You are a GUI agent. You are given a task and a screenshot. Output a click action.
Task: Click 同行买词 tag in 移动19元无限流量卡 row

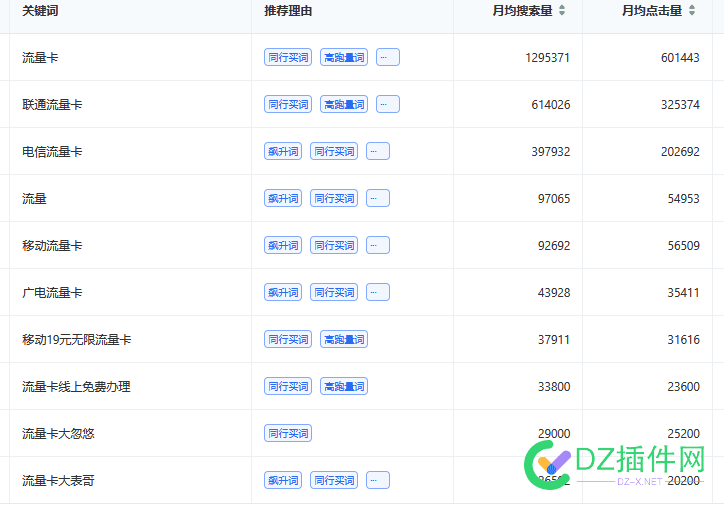tap(288, 339)
